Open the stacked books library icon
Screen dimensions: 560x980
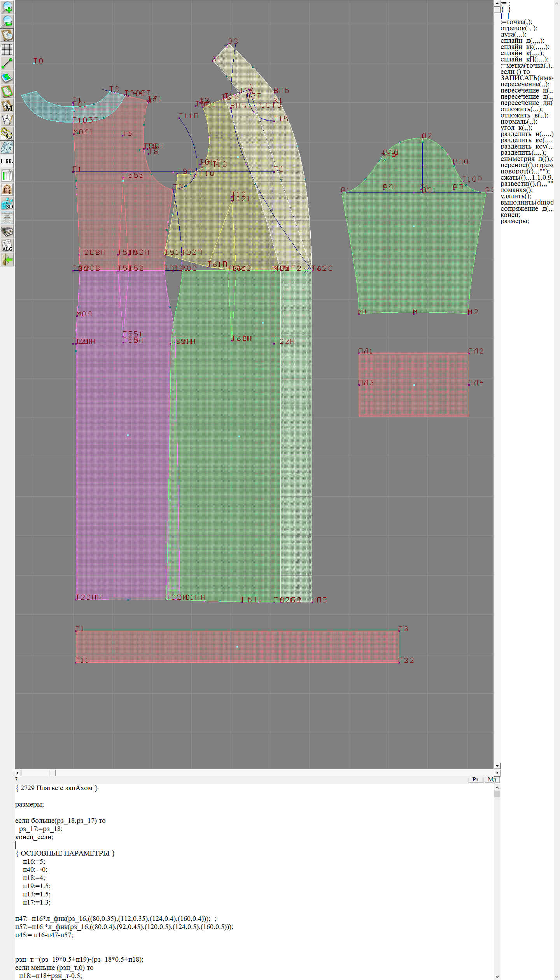click(7, 232)
